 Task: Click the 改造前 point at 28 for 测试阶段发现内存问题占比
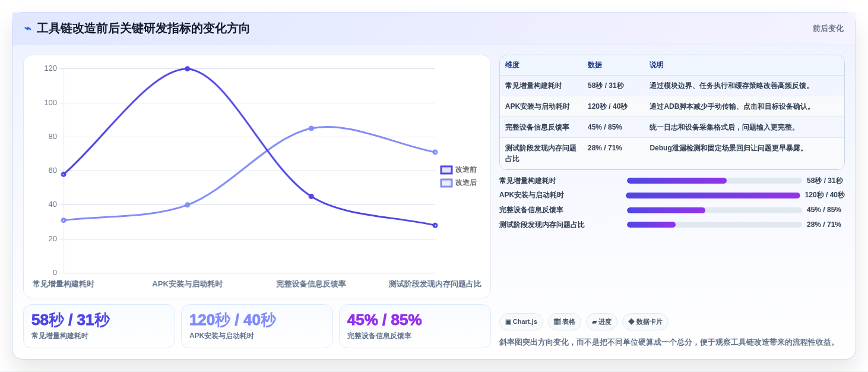435,225
